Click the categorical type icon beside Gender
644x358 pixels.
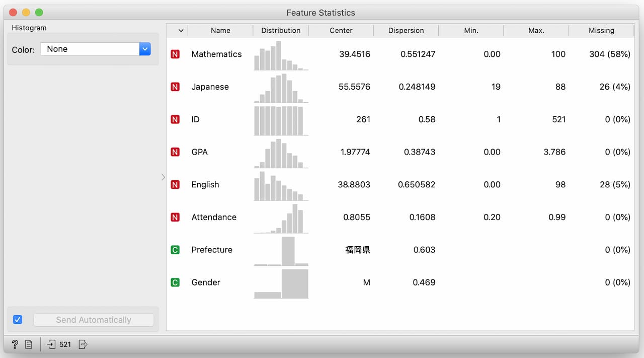175,282
